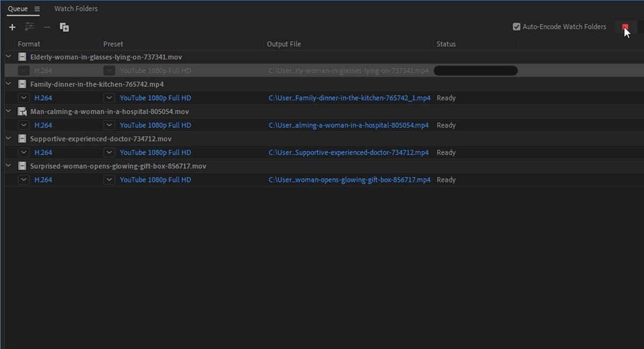
Task: Click the Duplicate icon in the toolbar
Action: click(x=64, y=27)
